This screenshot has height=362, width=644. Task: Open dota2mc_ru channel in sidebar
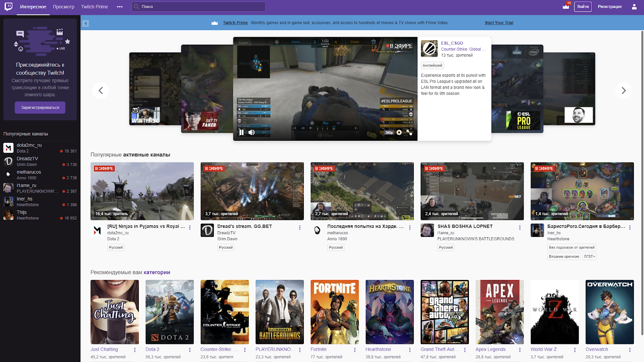(40, 148)
